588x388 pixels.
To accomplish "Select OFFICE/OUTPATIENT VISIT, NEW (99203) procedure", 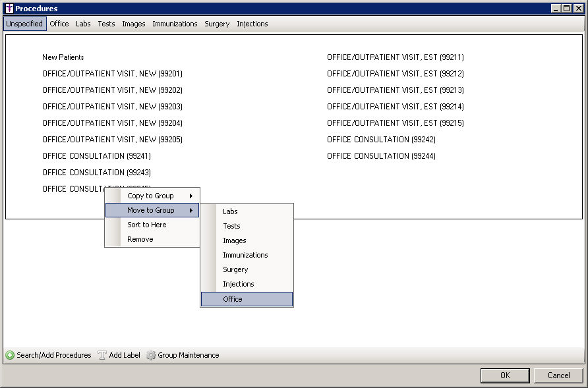I will click(x=112, y=107).
